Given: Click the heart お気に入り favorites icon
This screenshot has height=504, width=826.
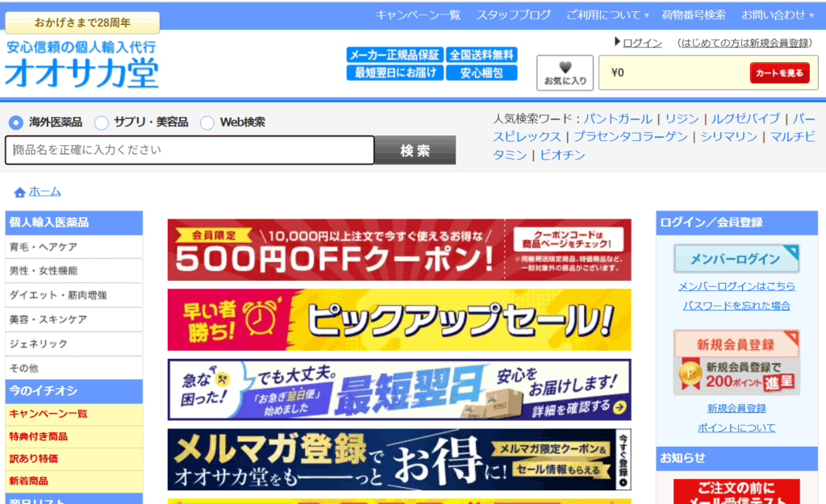Looking at the screenshot, I should coord(565,73).
